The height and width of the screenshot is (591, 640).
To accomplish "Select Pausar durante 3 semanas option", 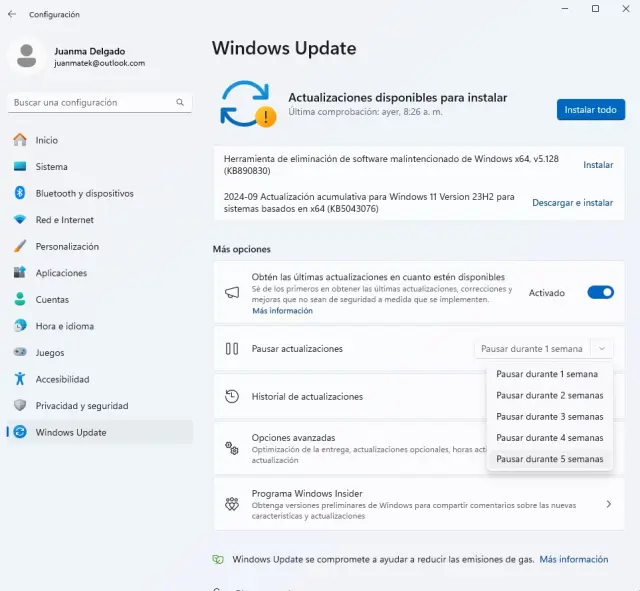I will 549,416.
